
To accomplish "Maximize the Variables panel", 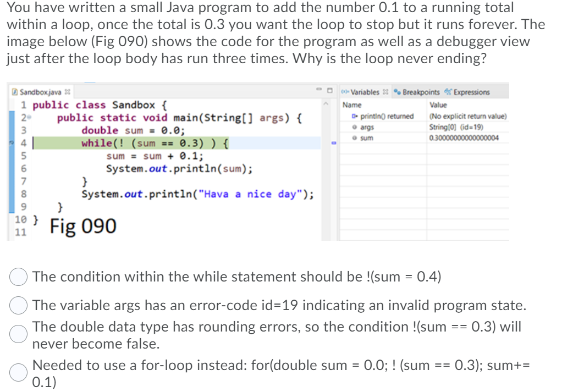I will (329, 89).
